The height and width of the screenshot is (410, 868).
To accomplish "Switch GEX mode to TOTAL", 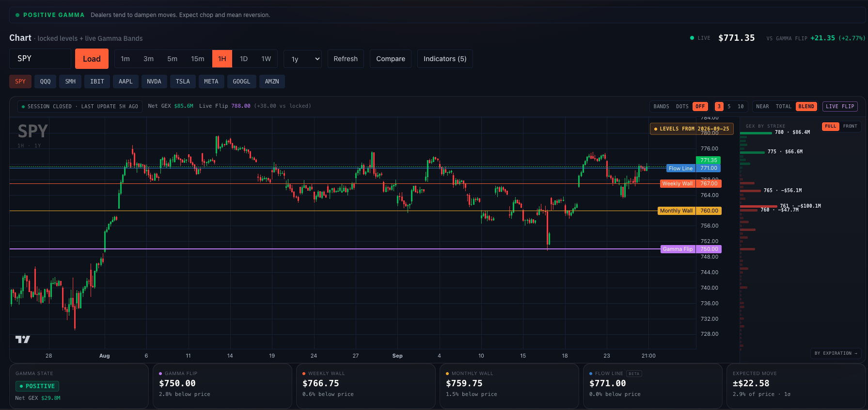I will tap(783, 106).
